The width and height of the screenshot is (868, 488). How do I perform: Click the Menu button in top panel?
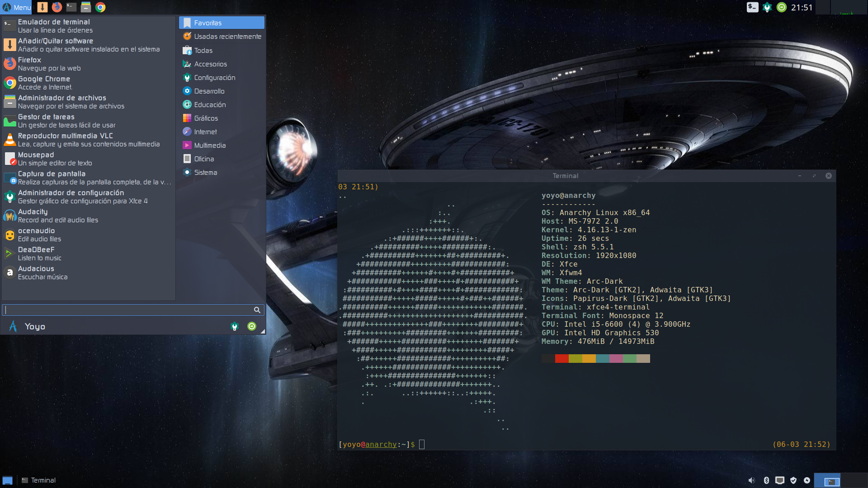(17, 7)
